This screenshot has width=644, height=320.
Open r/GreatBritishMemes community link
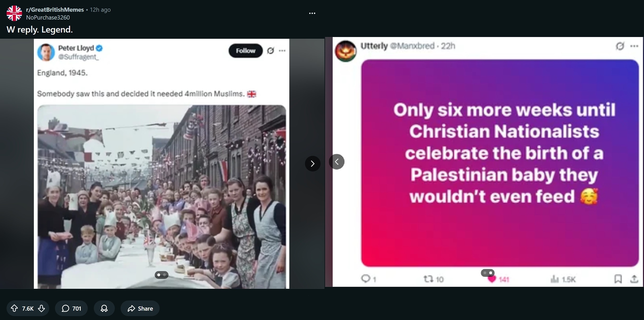click(55, 10)
